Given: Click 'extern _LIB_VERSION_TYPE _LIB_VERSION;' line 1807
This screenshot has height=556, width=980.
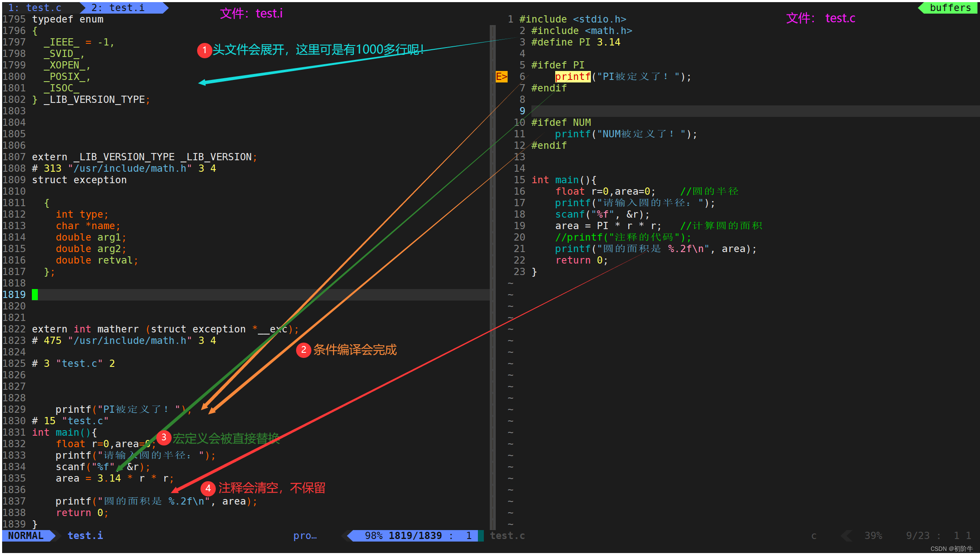Looking at the screenshot, I should pyautogui.click(x=145, y=157).
